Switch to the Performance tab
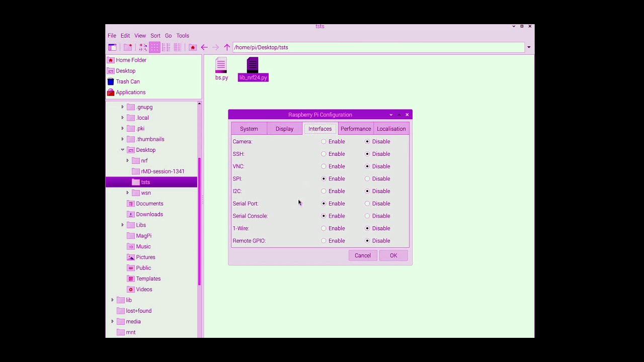The width and height of the screenshot is (644, 362). [x=356, y=129]
